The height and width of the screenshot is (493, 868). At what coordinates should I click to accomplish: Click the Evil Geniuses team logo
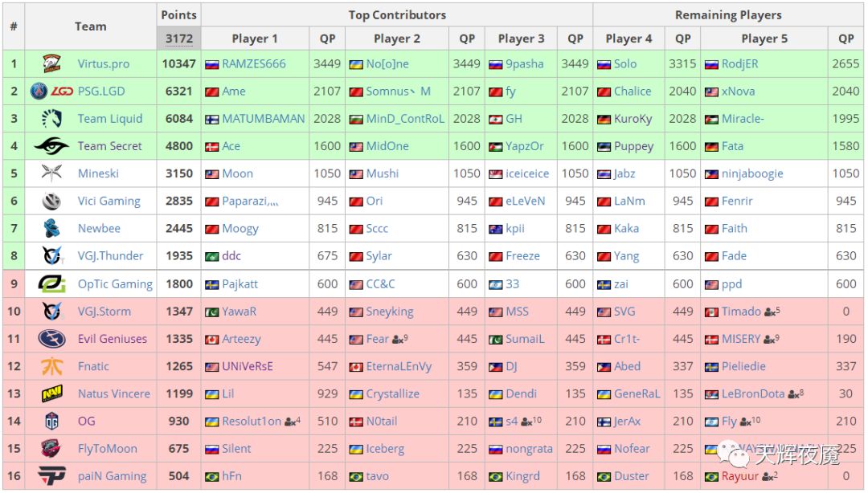[x=51, y=339]
